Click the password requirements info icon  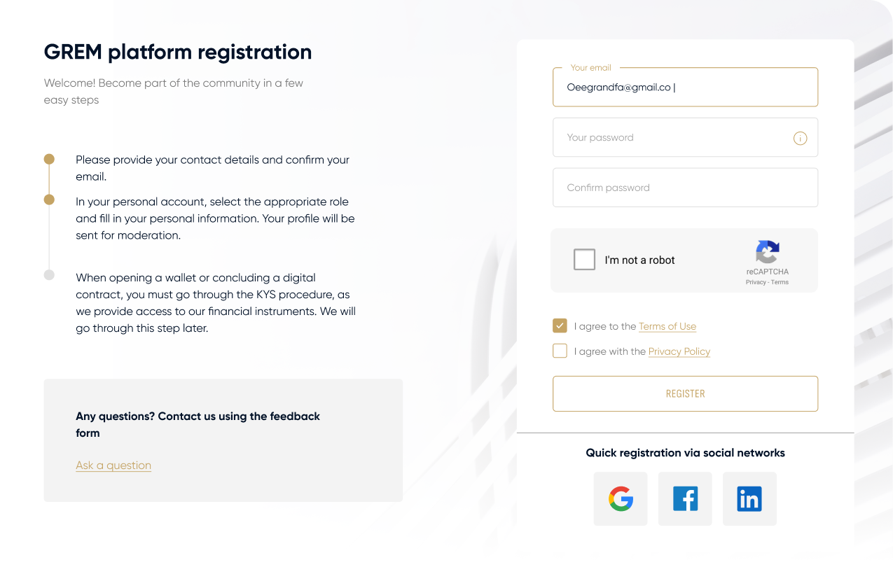[800, 138]
